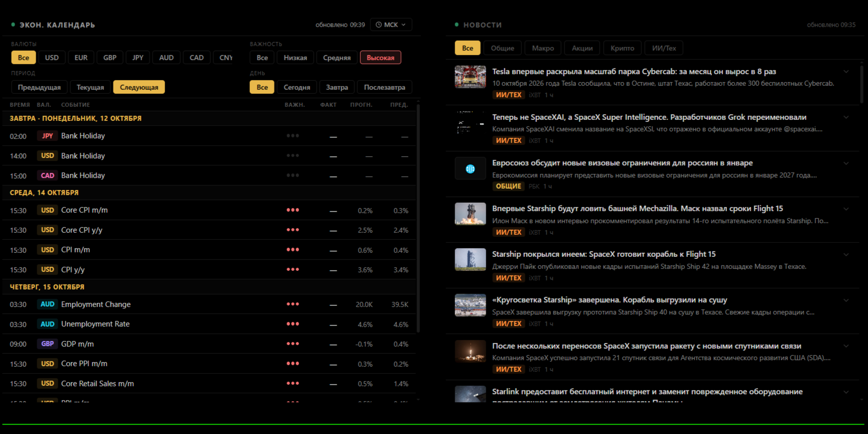The width and height of the screenshot is (868, 434).
Task: Switch period to Текущая
Action: (90, 87)
